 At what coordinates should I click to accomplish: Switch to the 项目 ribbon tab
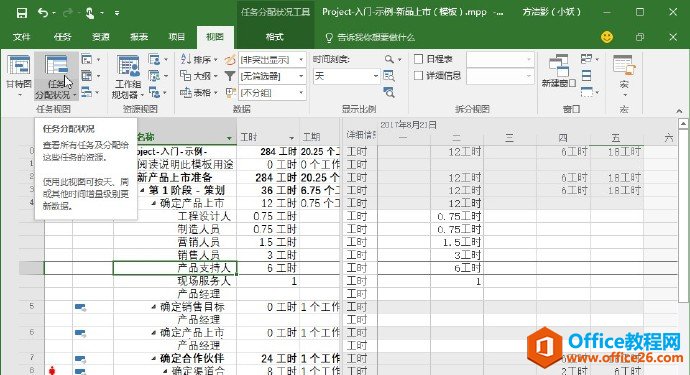(x=176, y=37)
